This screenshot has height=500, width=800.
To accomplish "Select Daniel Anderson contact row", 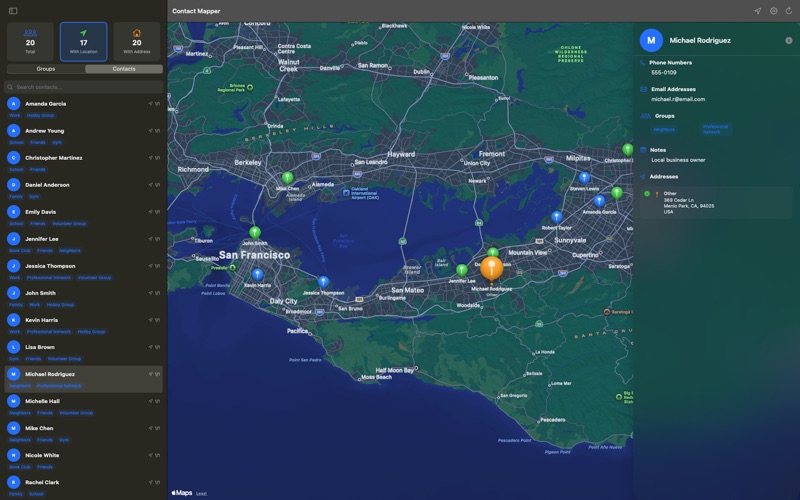I will (x=84, y=190).
